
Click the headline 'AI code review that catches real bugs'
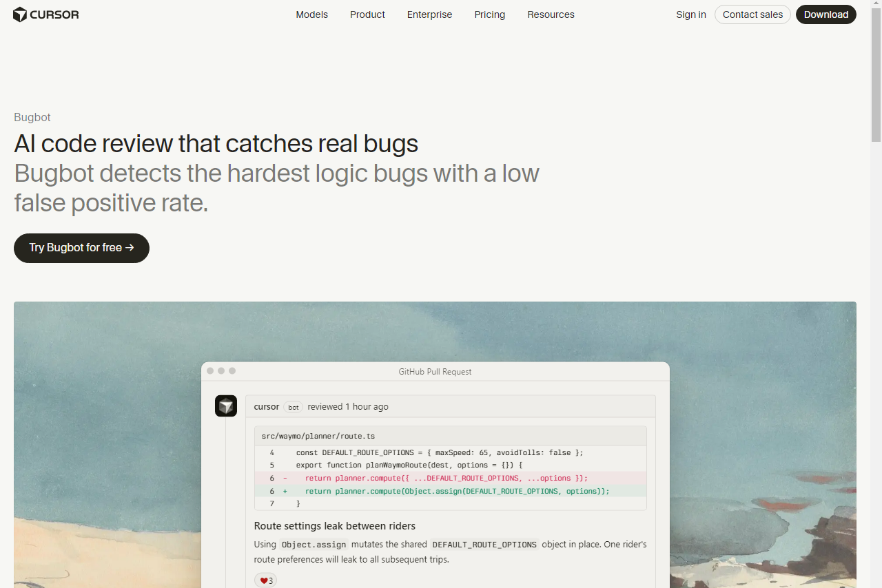[x=216, y=144]
